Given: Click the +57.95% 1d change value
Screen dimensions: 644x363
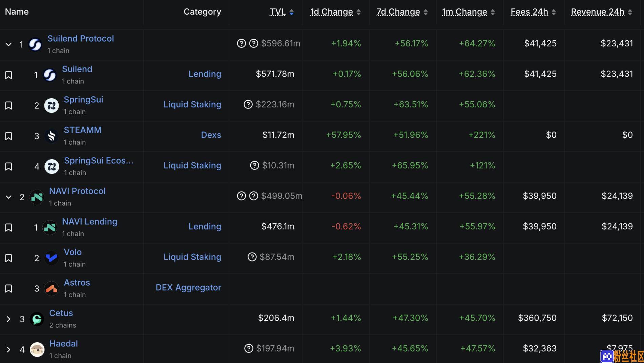Looking at the screenshot, I should [344, 135].
